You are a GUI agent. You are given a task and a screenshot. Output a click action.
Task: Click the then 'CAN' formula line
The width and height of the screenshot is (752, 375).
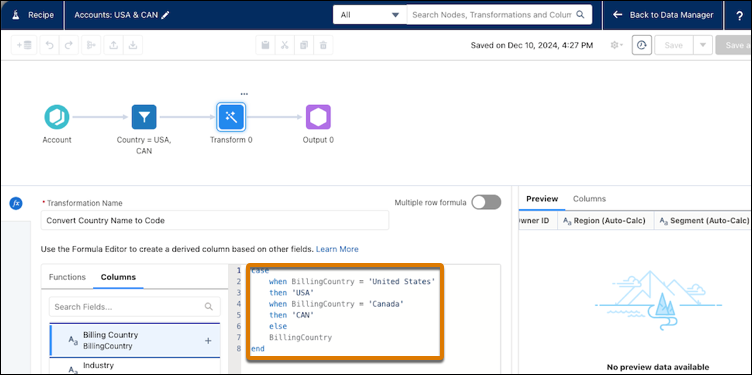[291, 315]
